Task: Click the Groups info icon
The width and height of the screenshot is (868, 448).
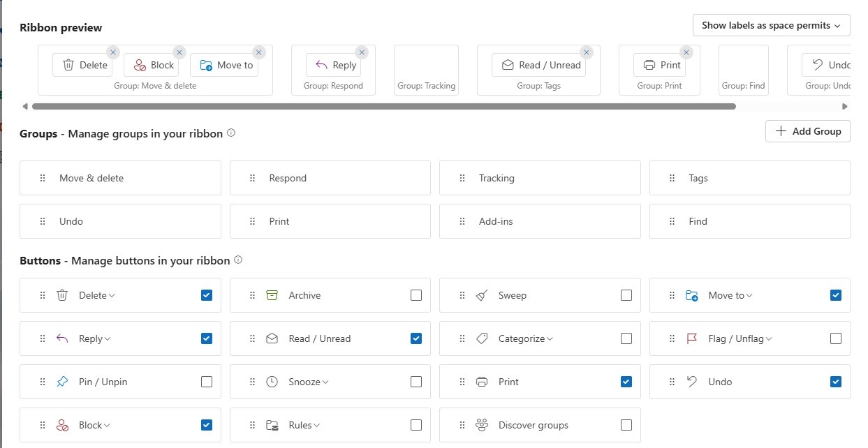Action: coord(231,133)
